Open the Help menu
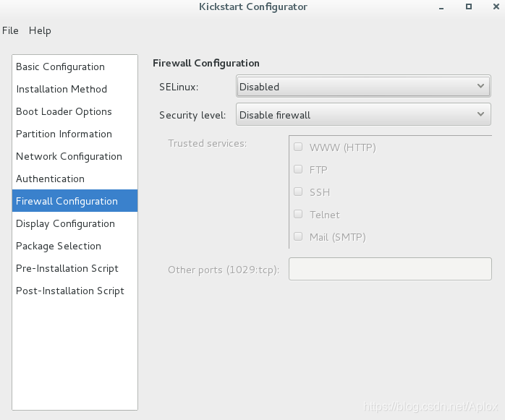The height and width of the screenshot is (420, 505). coord(40,30)
